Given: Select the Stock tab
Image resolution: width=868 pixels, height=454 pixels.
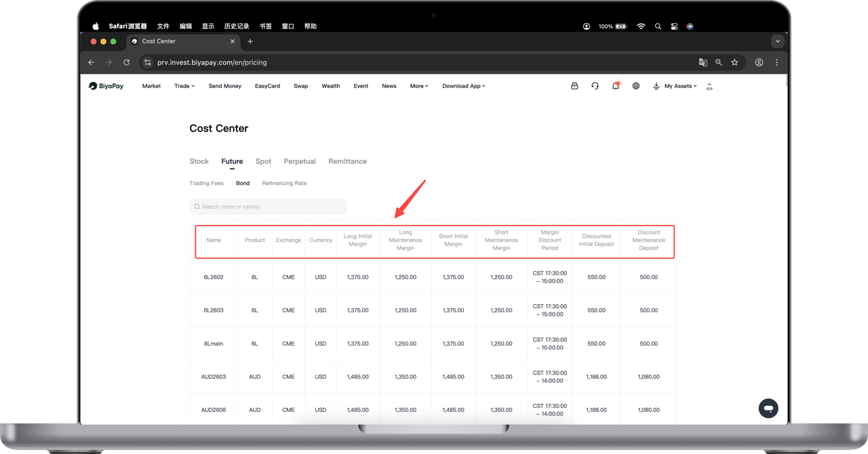Looking at the screenshot, I should (199, 161).
